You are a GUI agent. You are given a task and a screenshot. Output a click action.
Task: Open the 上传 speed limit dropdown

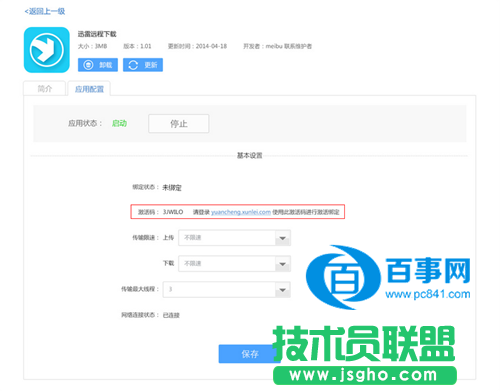coord(234,238)
